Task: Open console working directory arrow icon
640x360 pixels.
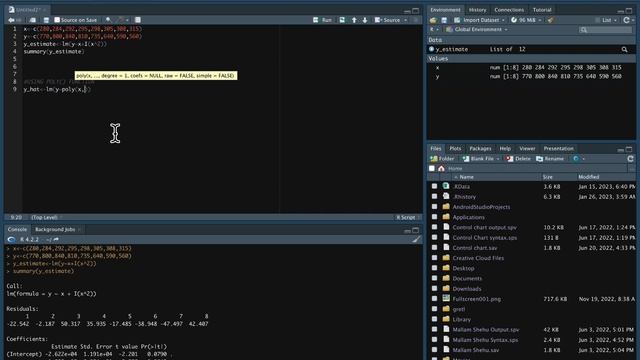Action: [56, 240]
